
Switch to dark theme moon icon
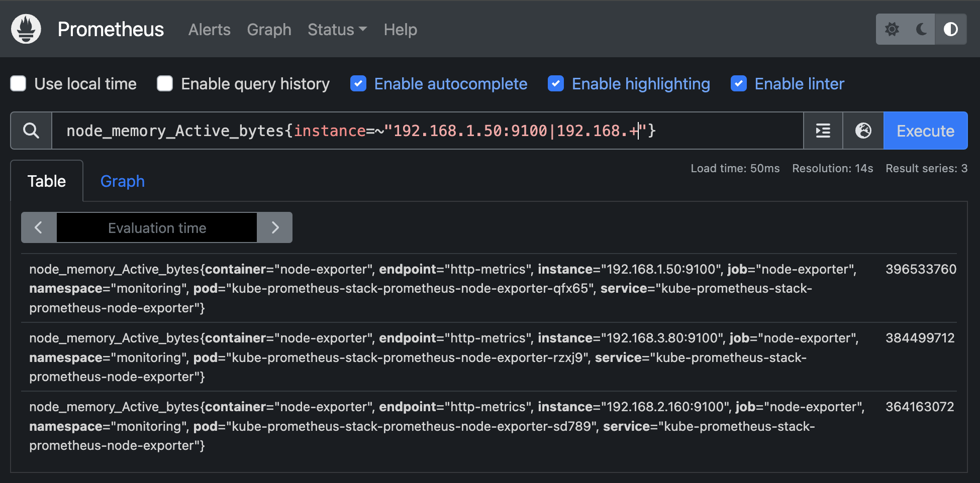coord(921,29)
